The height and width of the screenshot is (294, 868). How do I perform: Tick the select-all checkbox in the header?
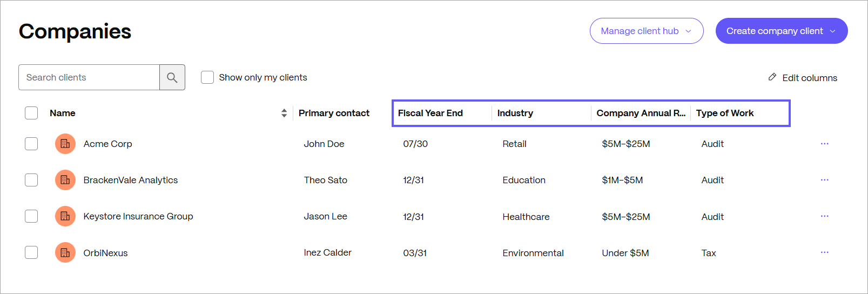[x=31, y=113]
